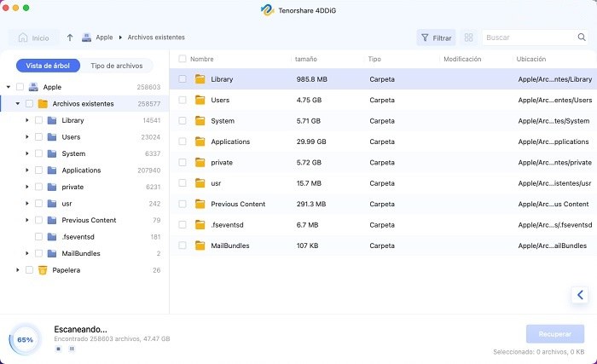Image resolution: width=597 pixels, height=364 pixels.
Task: Expand the Papelera tree node
Action: (18, 270)
